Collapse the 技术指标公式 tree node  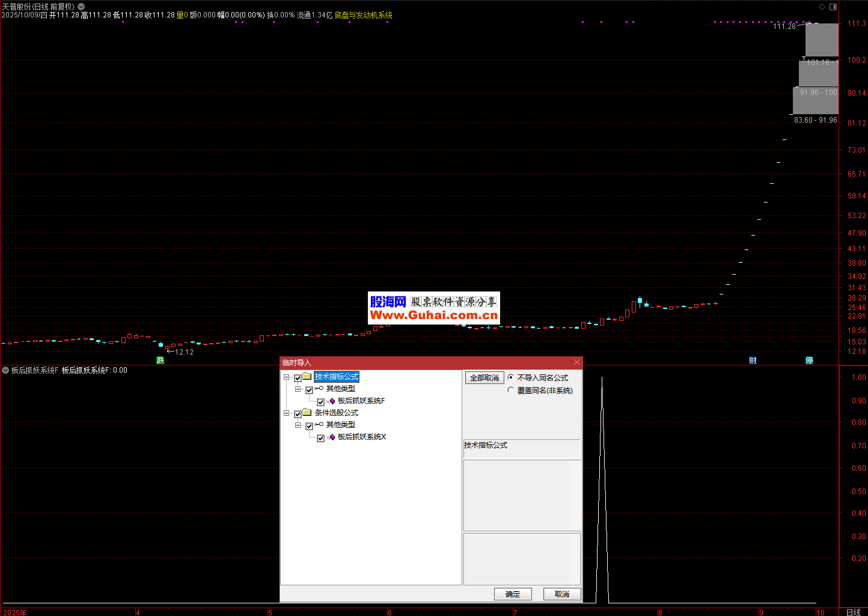coord(287,377)
